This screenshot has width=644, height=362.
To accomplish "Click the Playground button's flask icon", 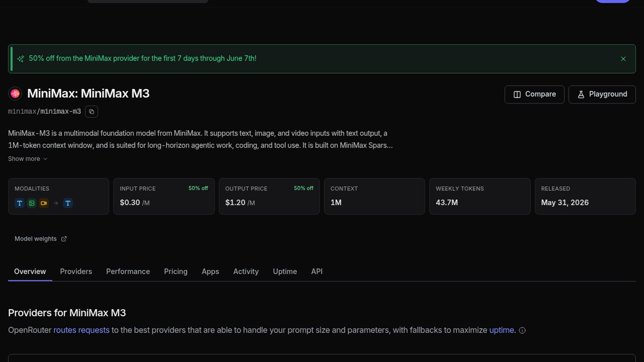I will (x=581, y=95).
